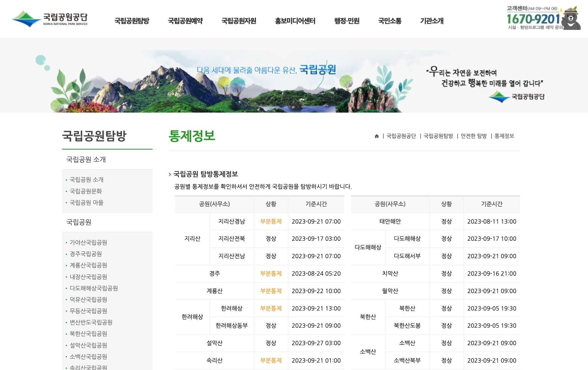The height and width of the screenshot is (370, 588).
Task: Click the 국립공원공단 logo inside banner
Action: [517, 97]
